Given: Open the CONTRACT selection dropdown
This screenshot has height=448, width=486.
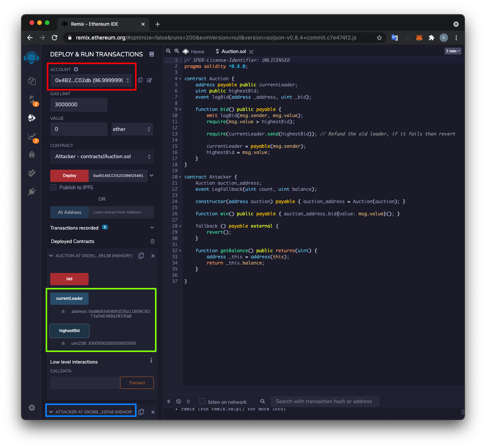Looking at the screenshot, I should (102, 157).
